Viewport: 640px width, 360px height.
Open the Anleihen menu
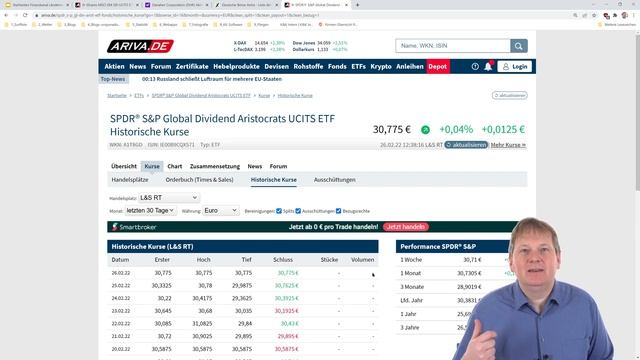click(x=410, y=66)
